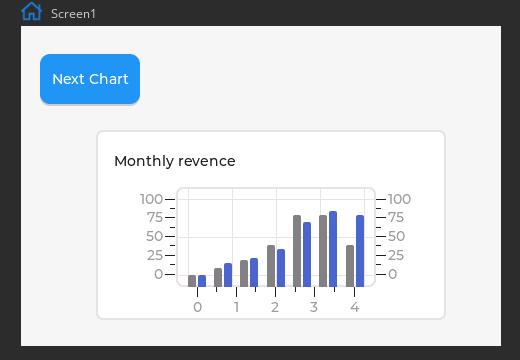Screen dimensions: 520x360
Task: Click the x-axis label 3
Action: coord(314,307)
